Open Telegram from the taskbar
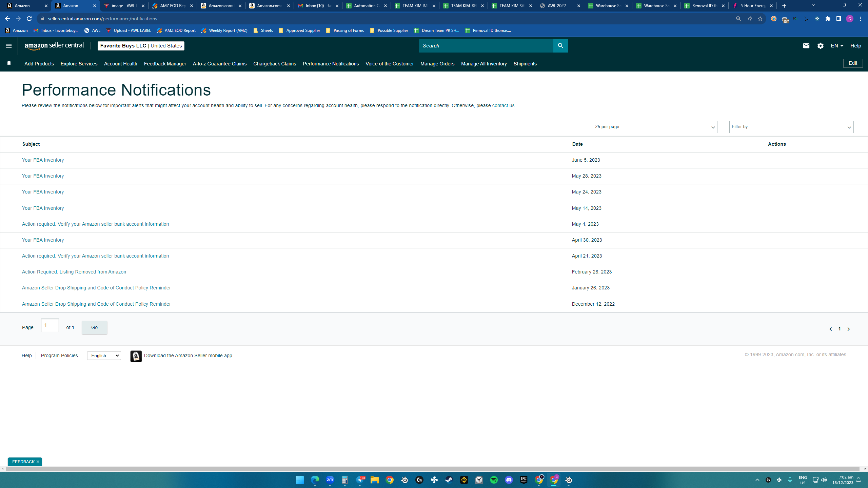The image size is (868, 488). tap(360, 480)
